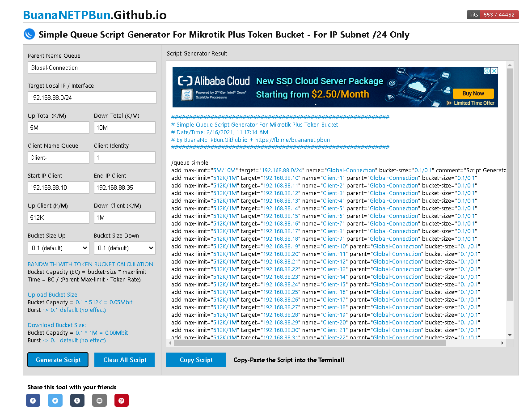Click the blue comet logo beside the title
The height and width of the screenshot is (413, 532).
point(29,34)
